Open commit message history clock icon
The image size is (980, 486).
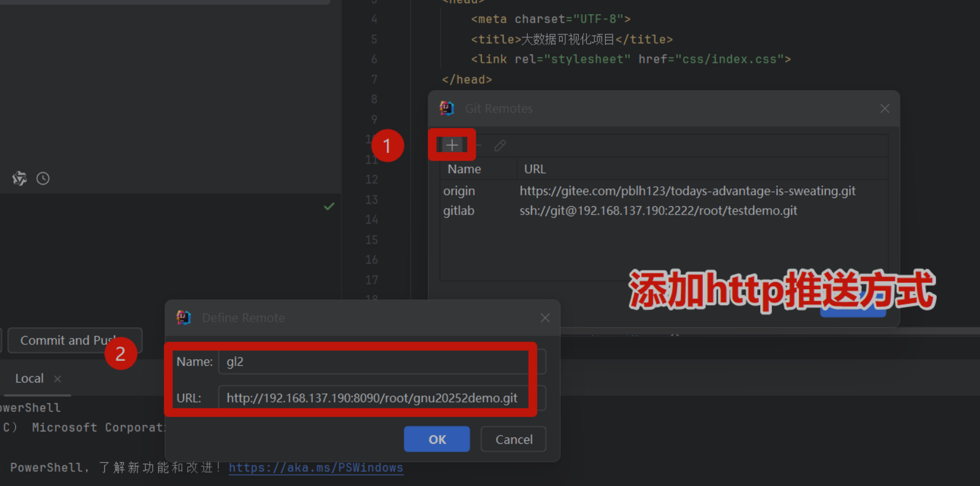click(x=43, y=178)
